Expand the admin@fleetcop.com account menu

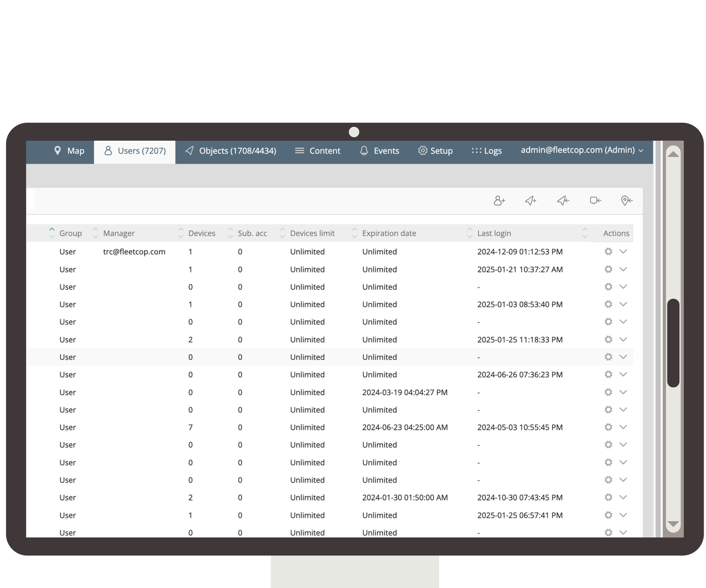pos(582,150)
